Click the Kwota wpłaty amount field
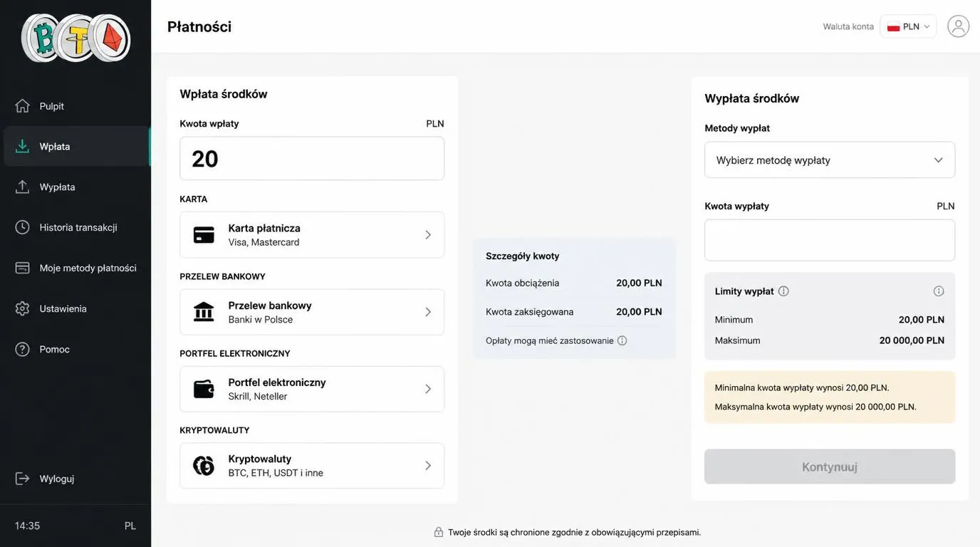Viewport: 980px width, 547px height. pyautogui.click(x=312, y=159)
